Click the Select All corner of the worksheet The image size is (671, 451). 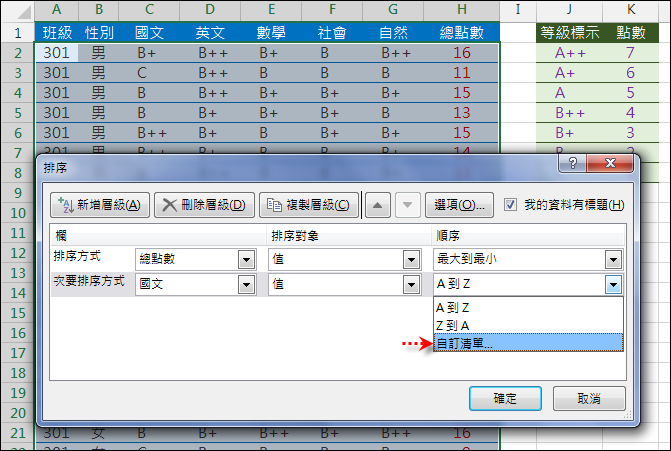[18, 10]
